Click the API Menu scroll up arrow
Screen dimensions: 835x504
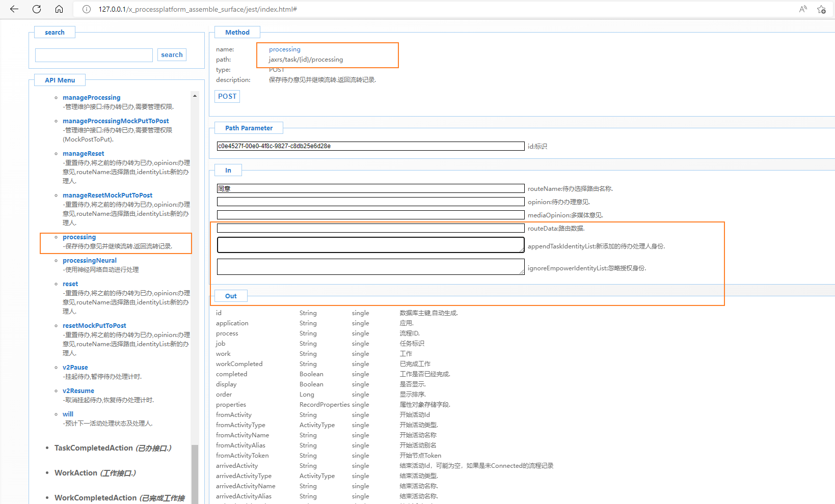pyautogui.click(x=195, y=96)
